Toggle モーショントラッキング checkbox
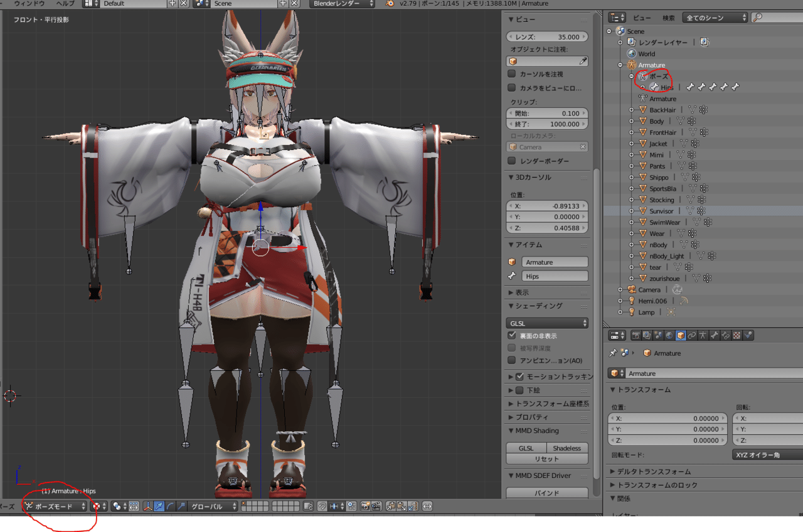The height and width of the screenshot is (532, 803). 519,376
